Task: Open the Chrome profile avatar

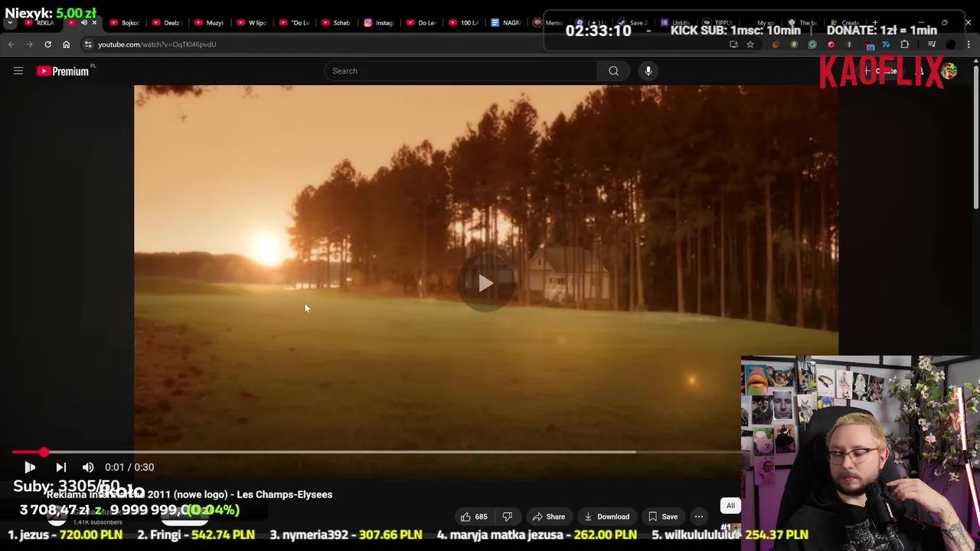Action: pos(950,44)
